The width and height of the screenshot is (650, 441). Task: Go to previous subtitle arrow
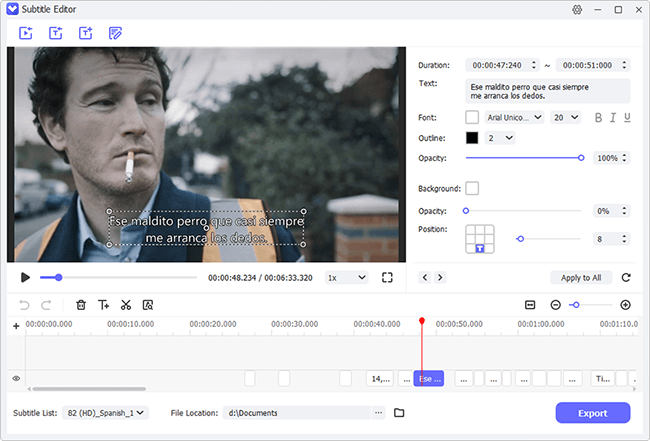(424, 277)
